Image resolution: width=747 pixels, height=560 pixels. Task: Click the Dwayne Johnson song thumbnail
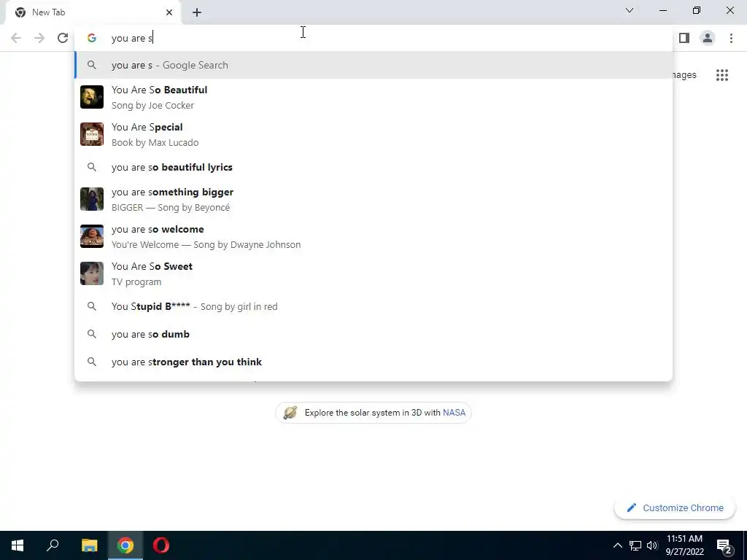[x=92, y=236]
